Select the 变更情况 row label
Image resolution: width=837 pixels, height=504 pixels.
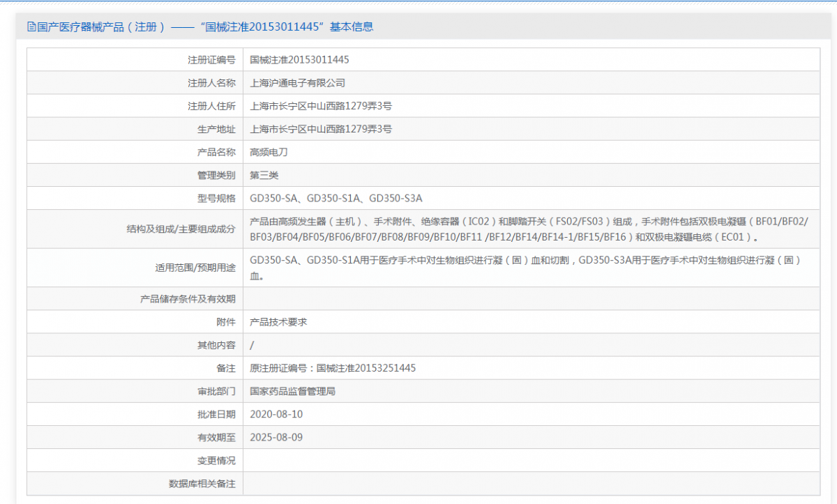click(x=216, y=460)
